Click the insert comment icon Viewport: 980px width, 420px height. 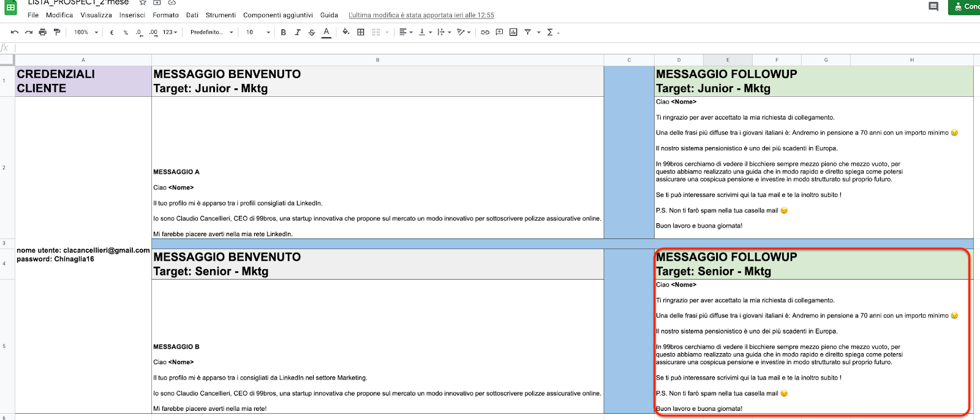(499, 32)
